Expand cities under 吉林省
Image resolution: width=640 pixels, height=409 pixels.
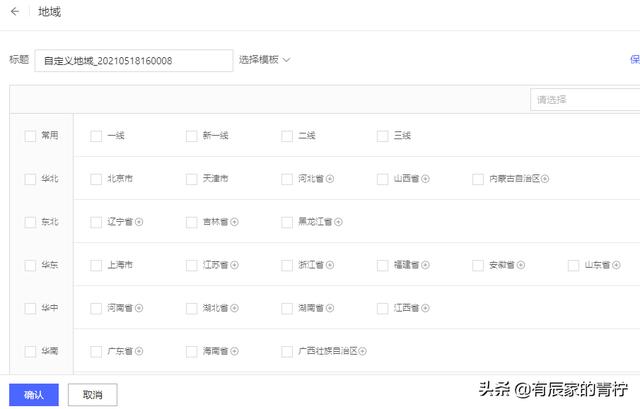click(234, 222)
